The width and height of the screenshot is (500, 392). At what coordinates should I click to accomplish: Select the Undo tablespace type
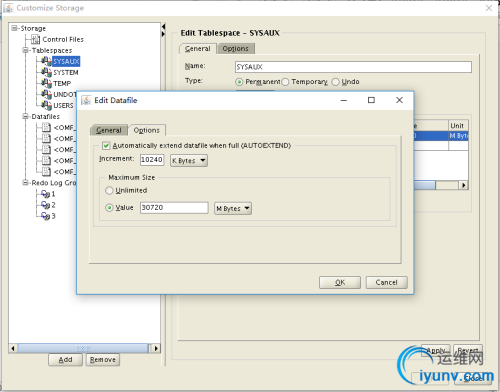[x=335, y=82]
